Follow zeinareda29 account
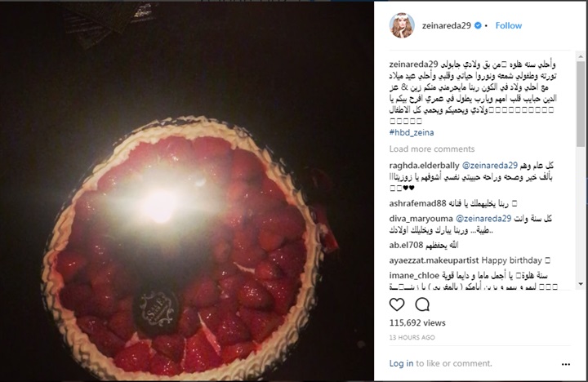Screen dimensions: 588x382 [509, 25]
